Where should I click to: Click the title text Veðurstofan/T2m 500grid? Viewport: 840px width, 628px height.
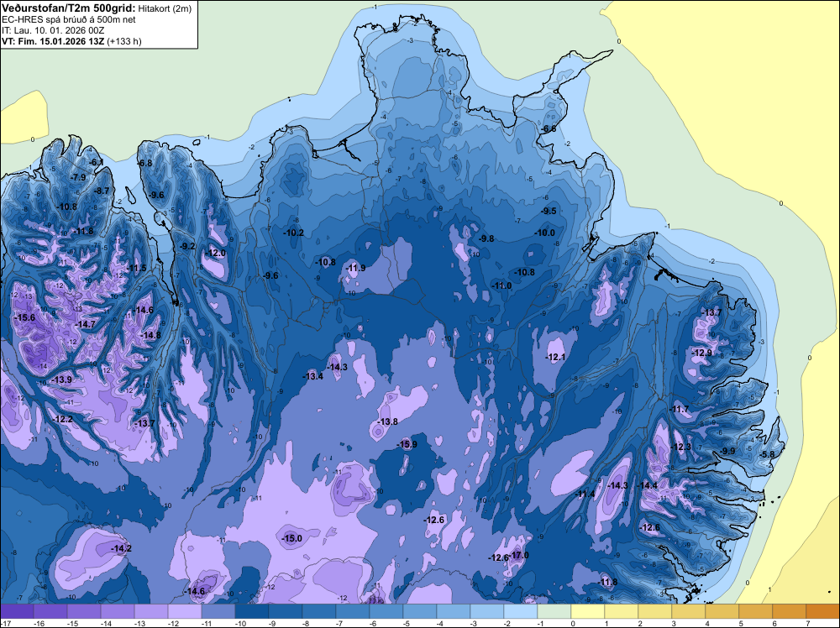[69, 8]
